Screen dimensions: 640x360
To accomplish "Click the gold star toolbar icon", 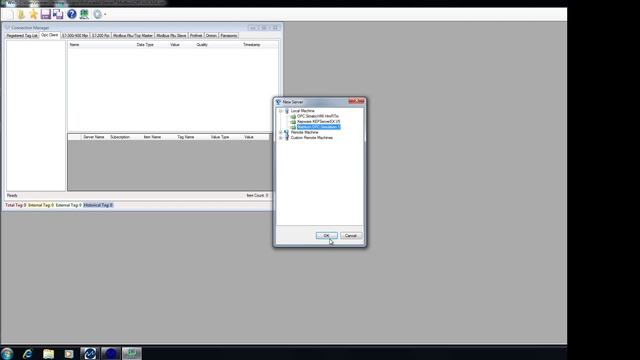I will click(x=33, y=14).
